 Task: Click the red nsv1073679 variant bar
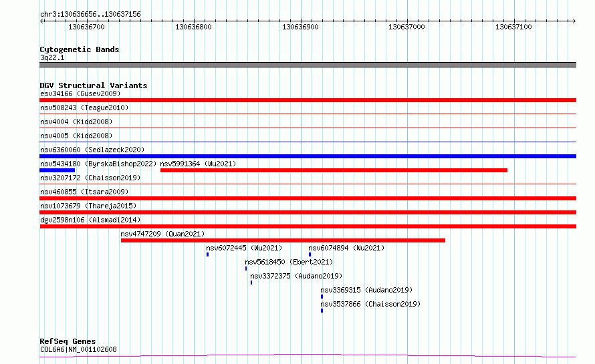[308, 212]
